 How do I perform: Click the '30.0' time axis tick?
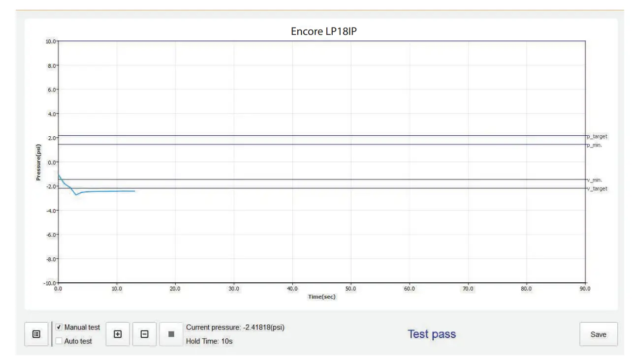tap(234, 289)
